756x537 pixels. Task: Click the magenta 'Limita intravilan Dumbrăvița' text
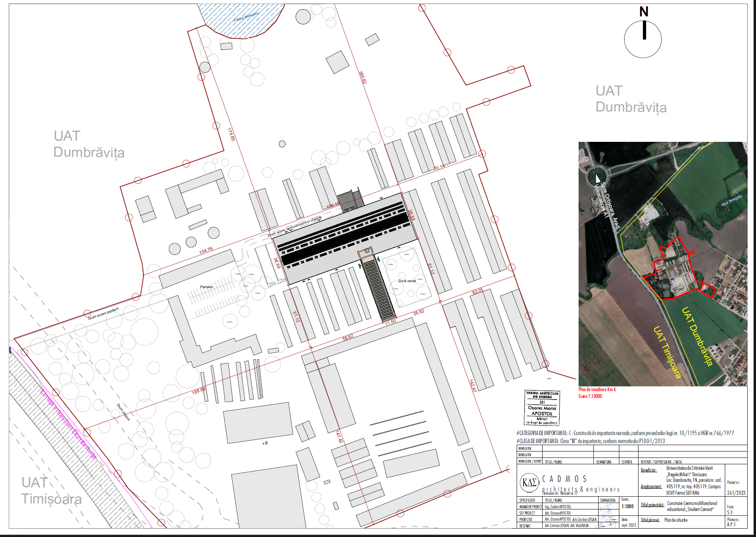click(68, 424)
